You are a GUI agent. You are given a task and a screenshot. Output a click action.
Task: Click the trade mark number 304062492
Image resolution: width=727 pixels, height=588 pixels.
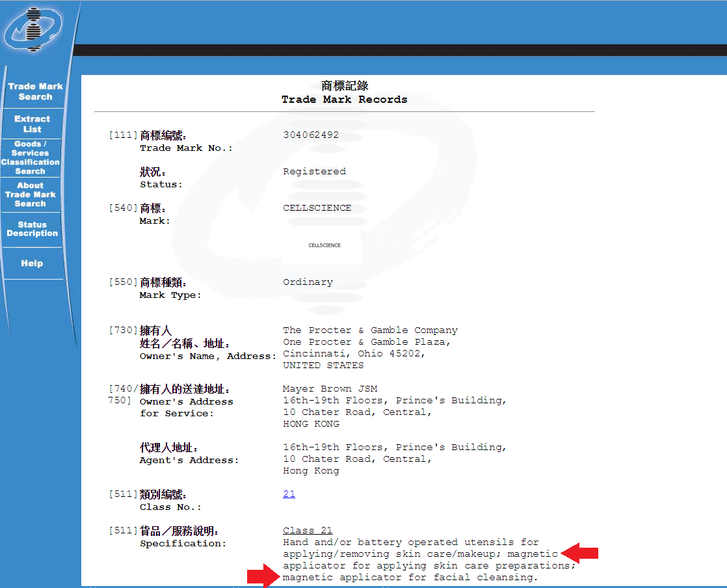pyautogui.click(x=311, y=135)
